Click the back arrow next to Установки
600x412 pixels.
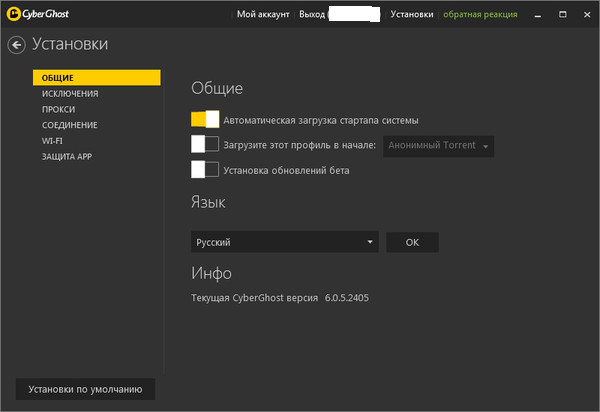pos(16,44)
